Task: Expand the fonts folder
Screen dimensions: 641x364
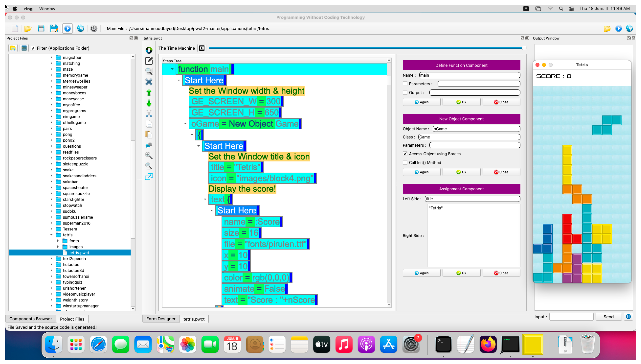Action: (58, 241)
